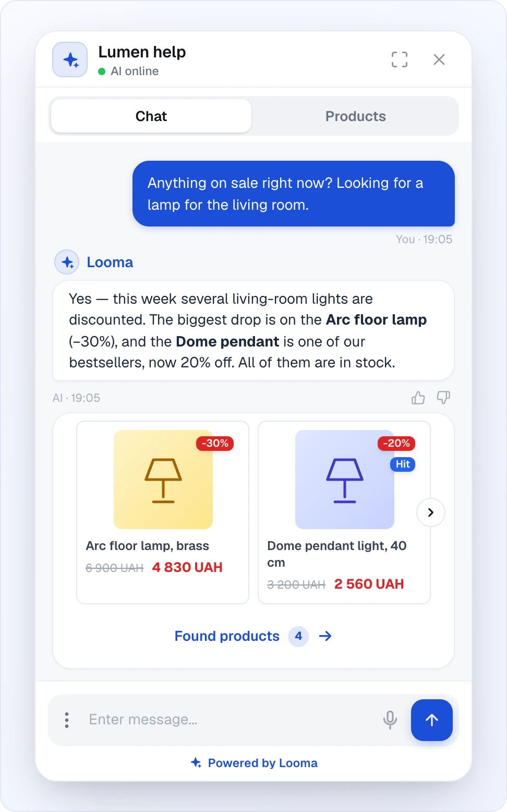Click the user message about lamps on sale
The image size is (507, 812).
pyautogui.click(x=294, y=194)
